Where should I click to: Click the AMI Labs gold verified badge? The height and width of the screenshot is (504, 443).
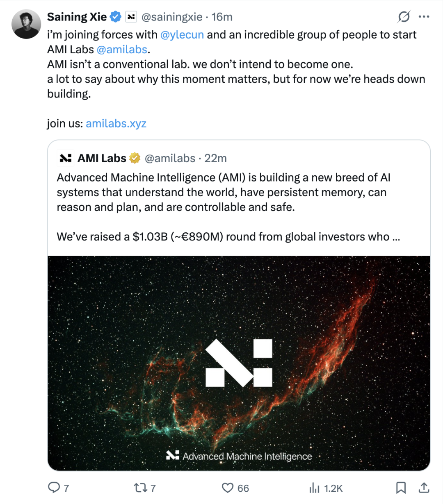135,158
